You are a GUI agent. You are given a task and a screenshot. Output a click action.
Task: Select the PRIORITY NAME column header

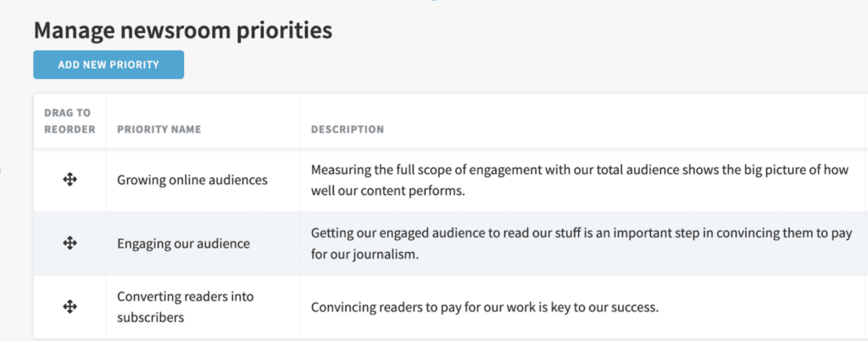(x=159, y=130)
